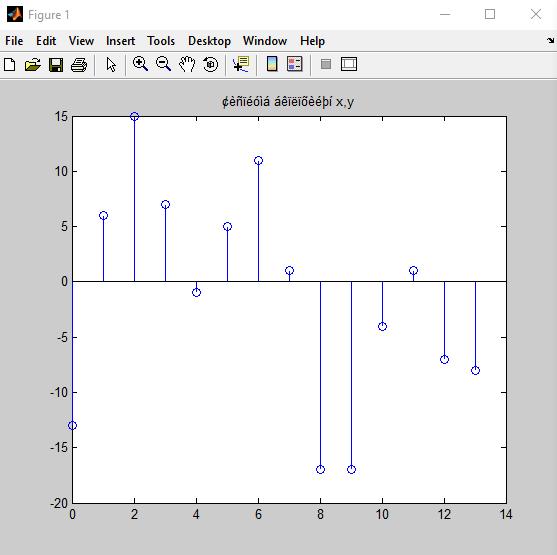The height and width of the screenshot is (555, 557).
Task: Click the stem marker at x=1, value 6
Action: point(103,215)
